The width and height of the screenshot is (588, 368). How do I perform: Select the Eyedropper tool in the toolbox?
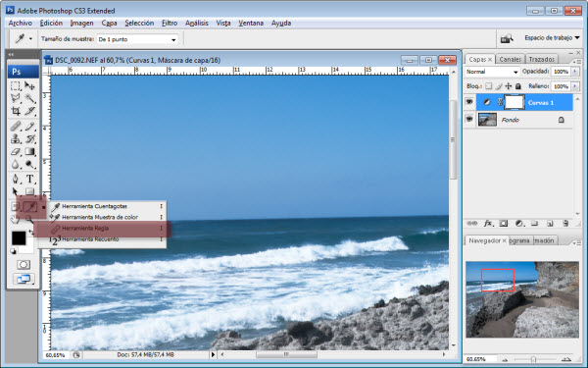[x=30, y=206]
